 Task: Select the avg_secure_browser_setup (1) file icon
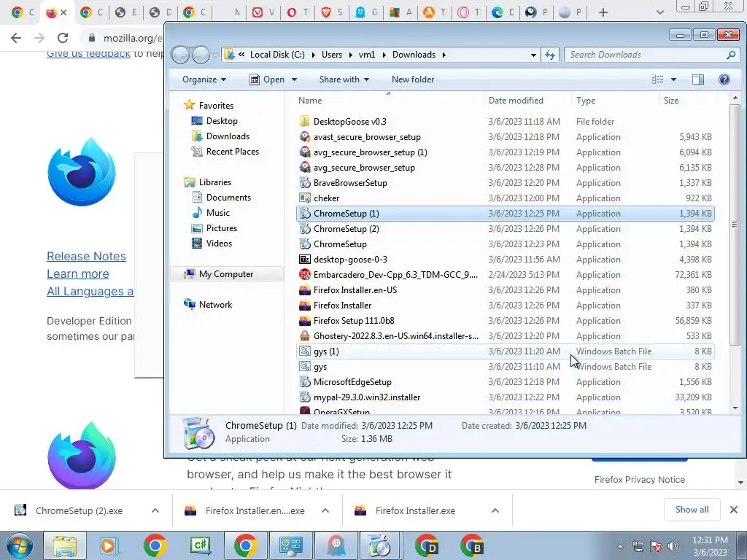(x=305, y=152)
